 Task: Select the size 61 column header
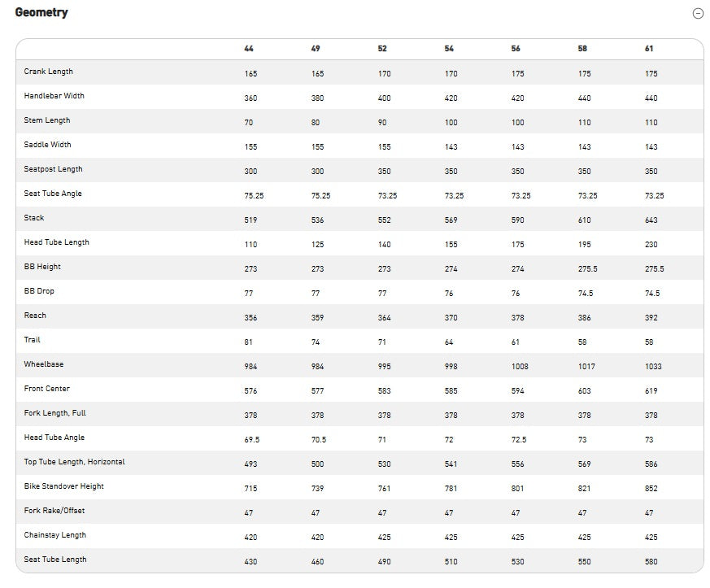pos(649,49)
